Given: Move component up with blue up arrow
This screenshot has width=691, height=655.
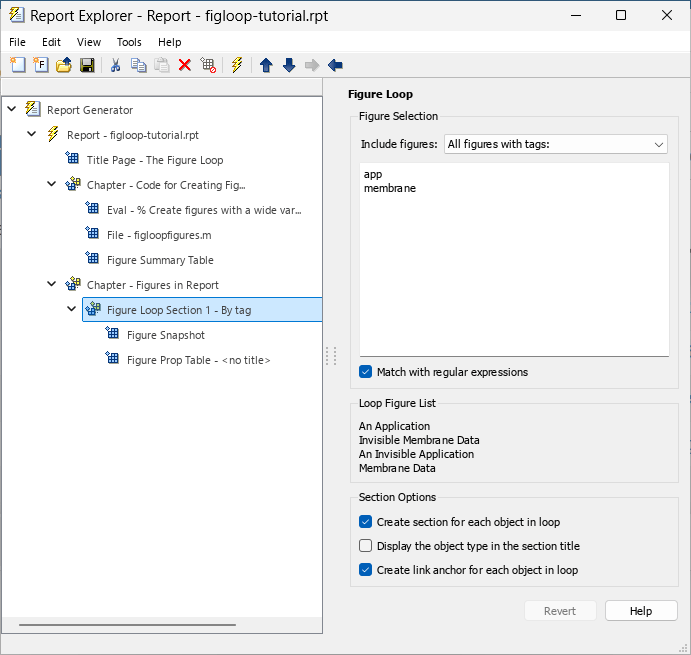Looking at the screenshot, I should pyautogui.click(x=266, y=65).
